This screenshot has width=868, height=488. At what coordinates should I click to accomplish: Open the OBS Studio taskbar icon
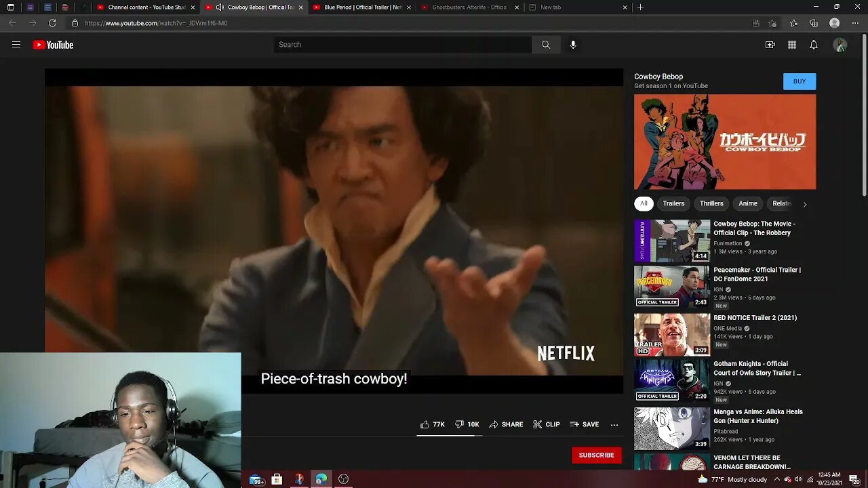[x=343, y=479]
